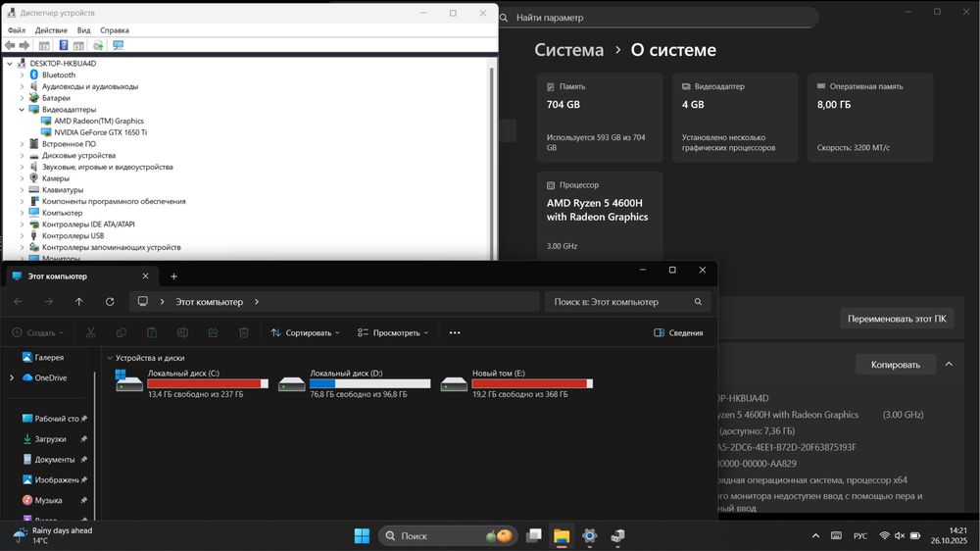Open the Вид menu

point(83,30)
